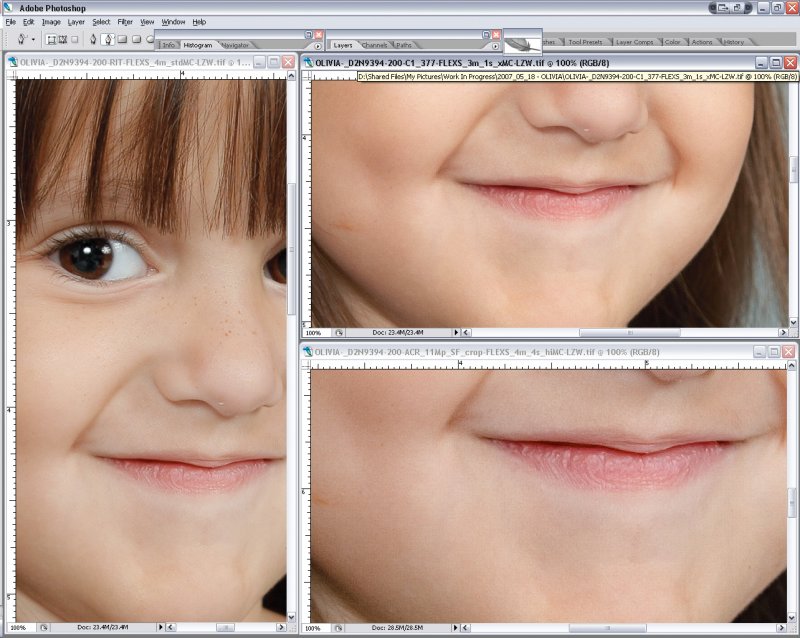Choose the Freeform Pen tool option
The height and width of the screenshot is (638, 800).
(108, 39)
